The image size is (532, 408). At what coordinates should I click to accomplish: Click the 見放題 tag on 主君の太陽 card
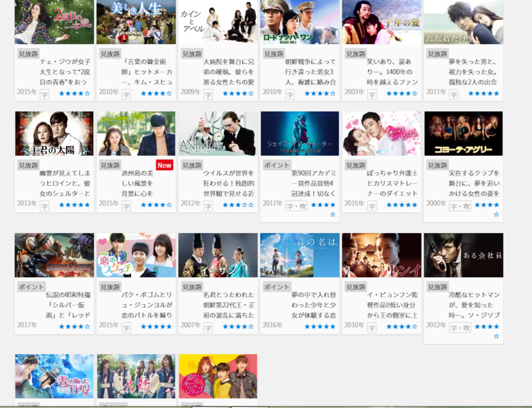click(29, 165)
